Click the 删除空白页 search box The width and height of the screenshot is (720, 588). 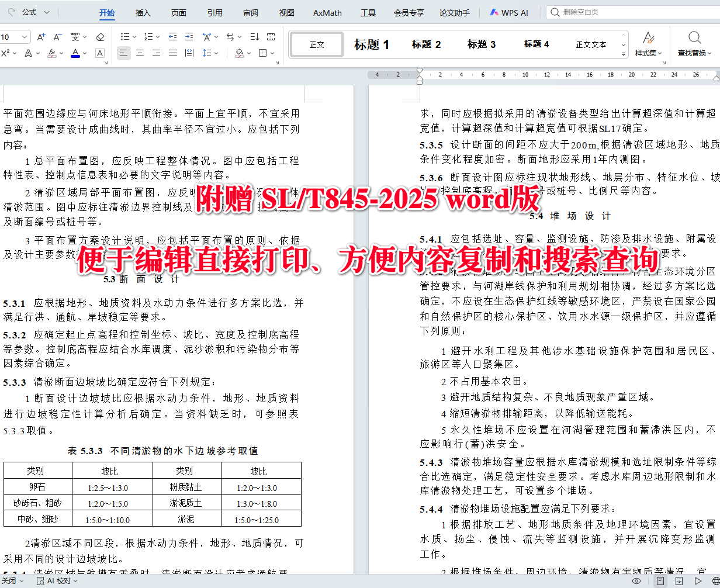click(633, 12)
